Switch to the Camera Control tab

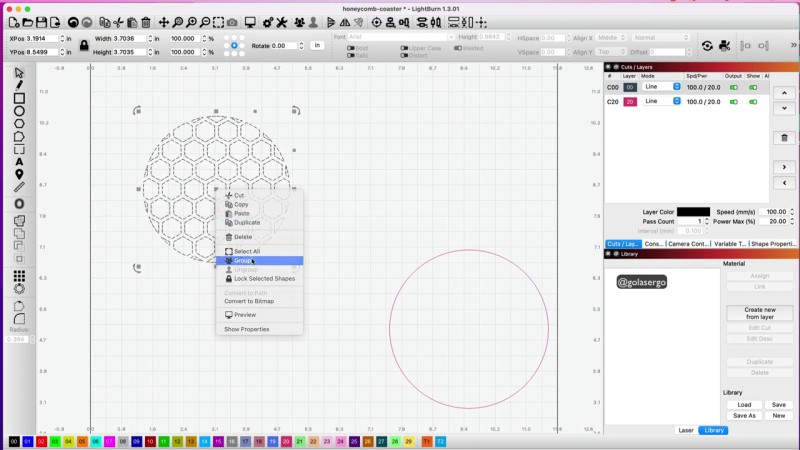pyautogui.click(x=689, y=244)
